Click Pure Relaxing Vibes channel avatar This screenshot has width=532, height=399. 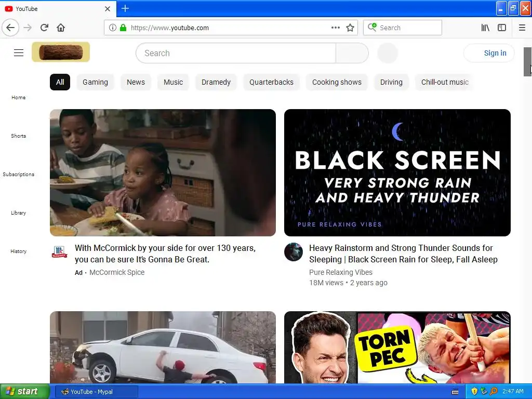(x=294, y=252)
